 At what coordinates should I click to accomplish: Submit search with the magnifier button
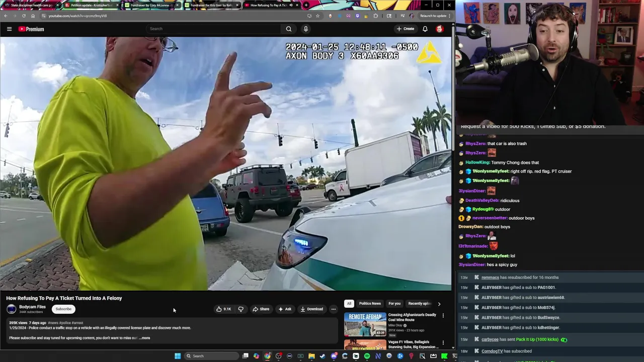[289, 29]
